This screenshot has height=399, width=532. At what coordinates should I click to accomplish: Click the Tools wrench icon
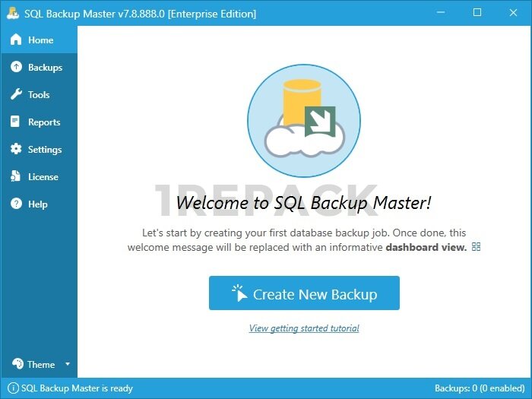click(x=15, y=95)
